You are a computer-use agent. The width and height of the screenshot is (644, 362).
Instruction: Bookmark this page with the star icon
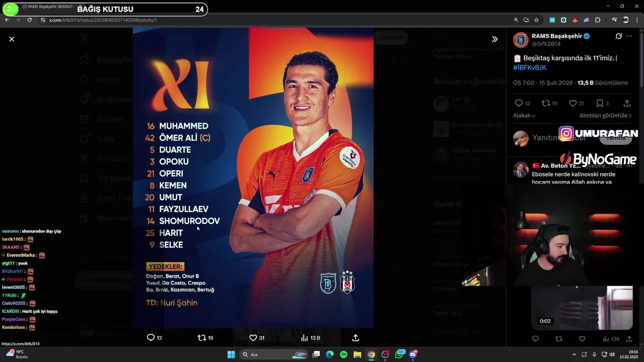coord(536,20)
